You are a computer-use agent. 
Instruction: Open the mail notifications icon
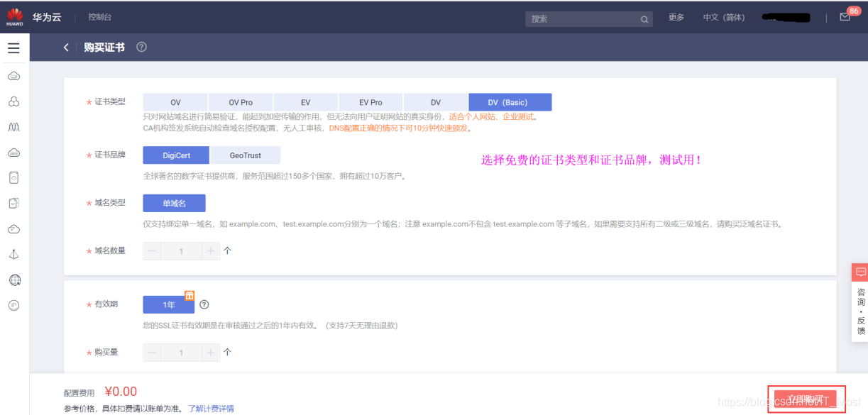tap(845, 17)
